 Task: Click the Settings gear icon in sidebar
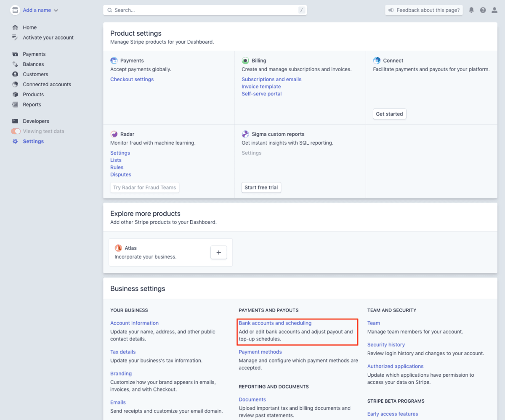(x=15, y=141)
